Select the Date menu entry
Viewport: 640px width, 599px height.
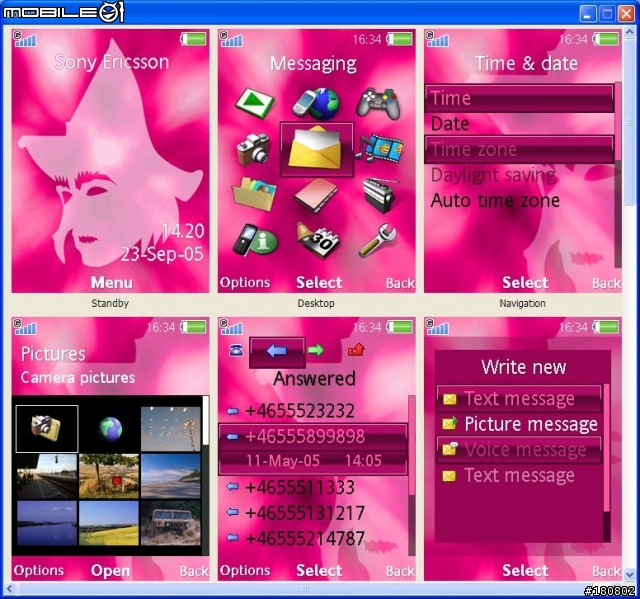[519, 124]
